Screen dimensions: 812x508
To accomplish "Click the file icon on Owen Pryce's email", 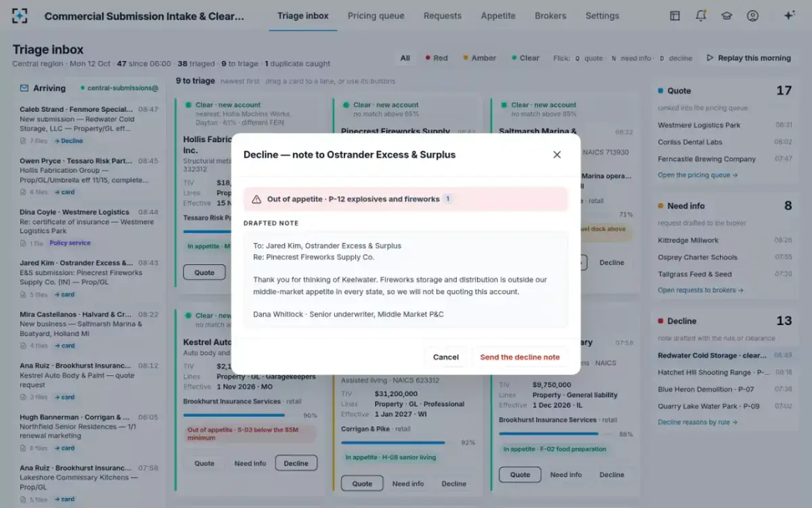I will pyautogui.click(x=23, y=192).
